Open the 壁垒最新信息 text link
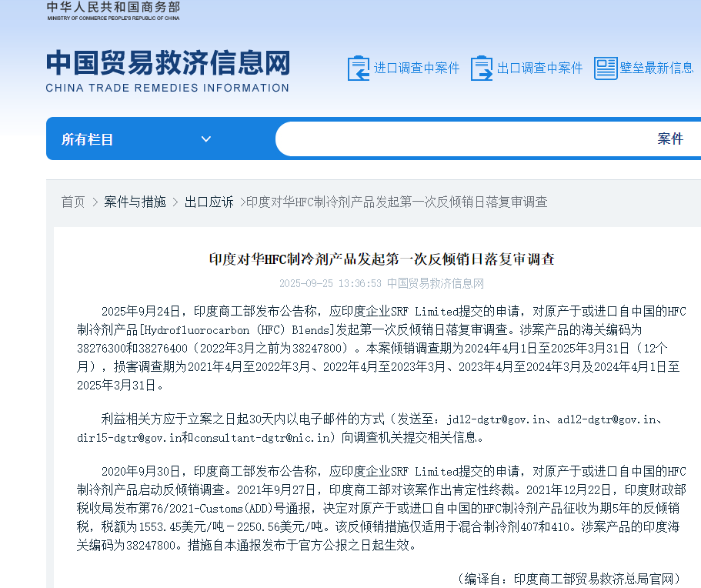 [656, 68]
